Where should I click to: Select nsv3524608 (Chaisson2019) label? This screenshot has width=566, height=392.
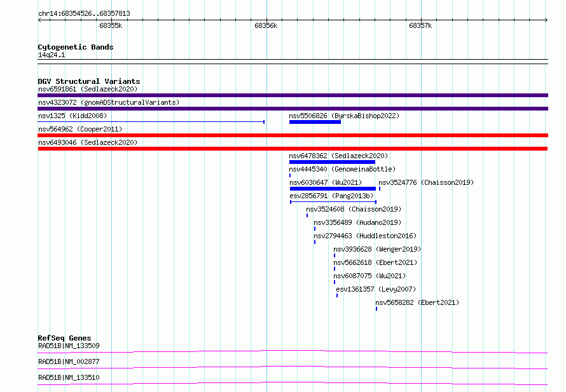(x=354, y=209)
